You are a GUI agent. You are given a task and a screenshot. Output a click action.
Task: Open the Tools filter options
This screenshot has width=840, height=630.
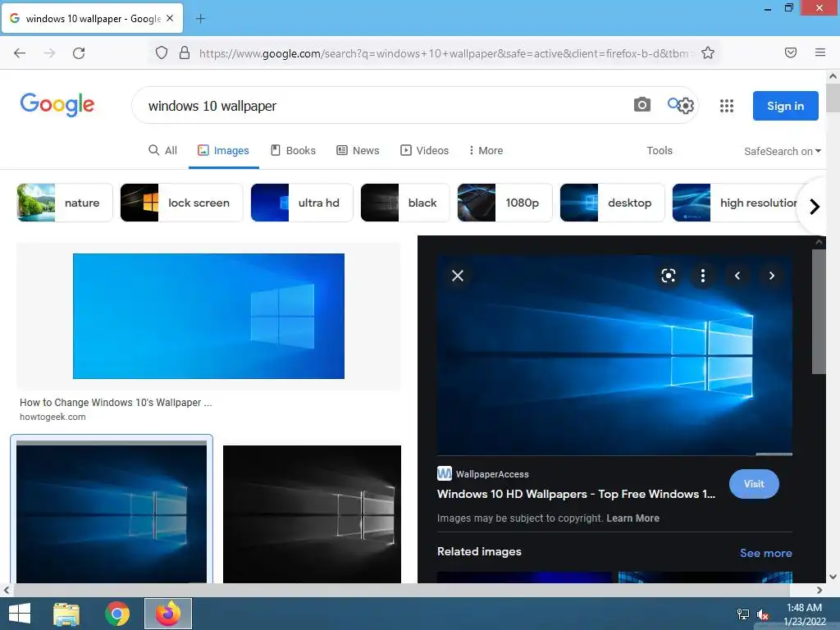[660, 151]
